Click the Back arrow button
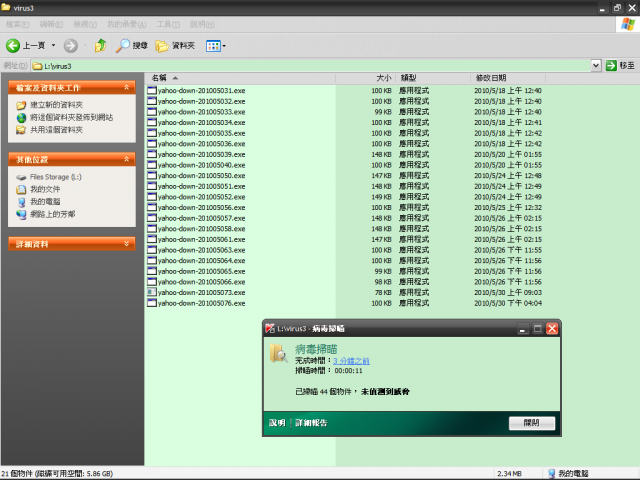The height and width of the screenshot is (480, 640). [x=13, y=45]
